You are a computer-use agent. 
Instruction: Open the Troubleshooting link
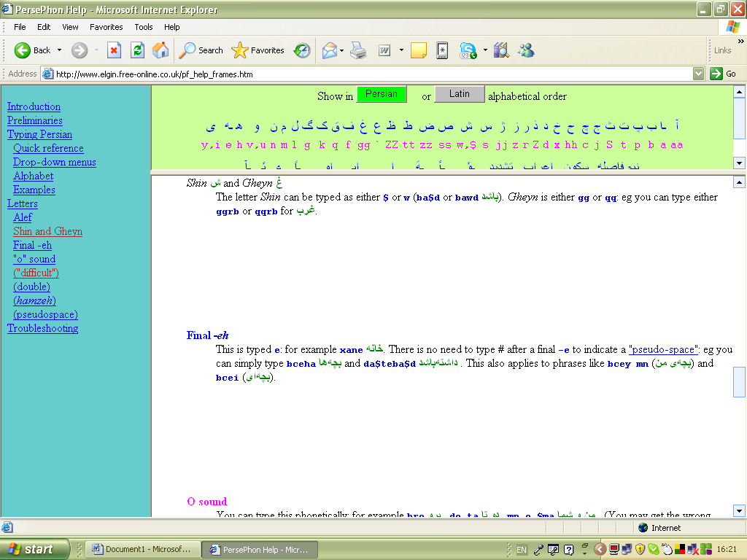pyautogui.click(x=43, y=328)
